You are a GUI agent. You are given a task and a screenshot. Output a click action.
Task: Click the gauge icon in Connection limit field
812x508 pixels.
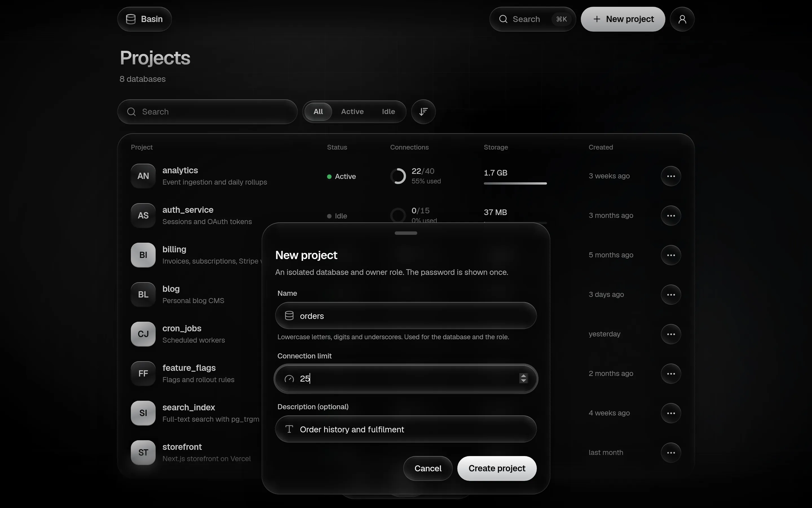coord(289,379)
